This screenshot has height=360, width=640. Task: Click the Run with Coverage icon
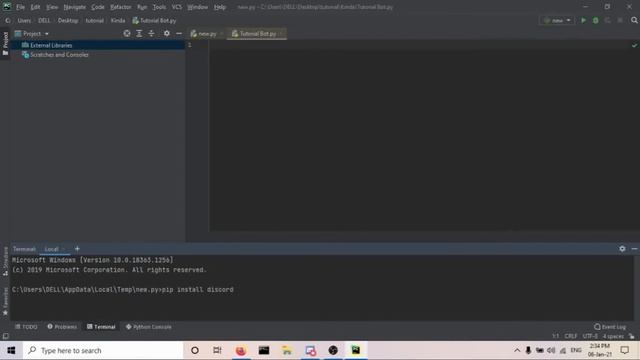[x=608, y=20]
